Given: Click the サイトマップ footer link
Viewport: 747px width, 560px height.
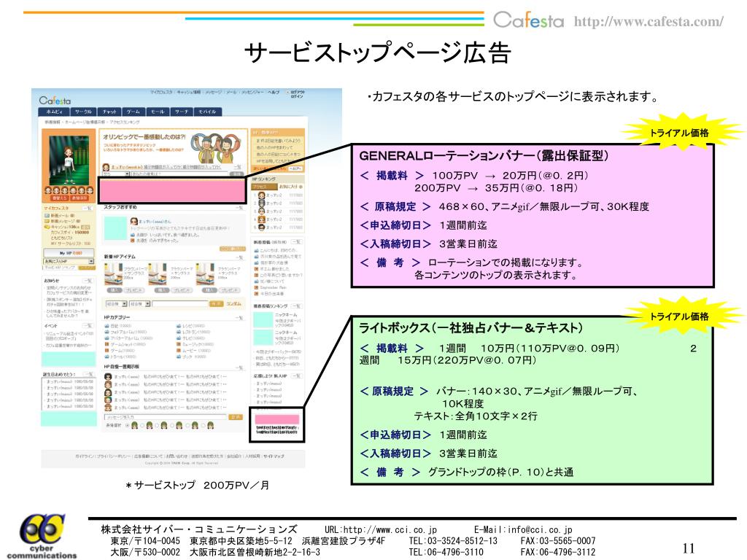Looking at the screenshot, I should pos(274,456).
